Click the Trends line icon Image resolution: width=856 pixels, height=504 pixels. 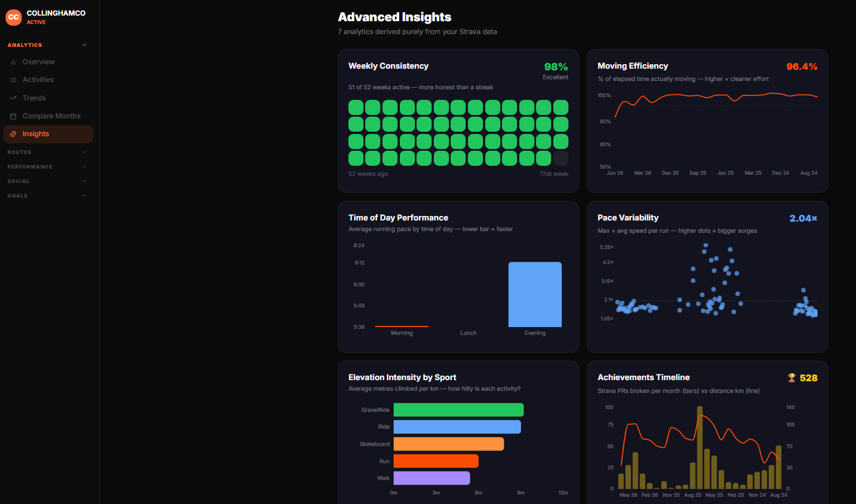click(13, 98)
